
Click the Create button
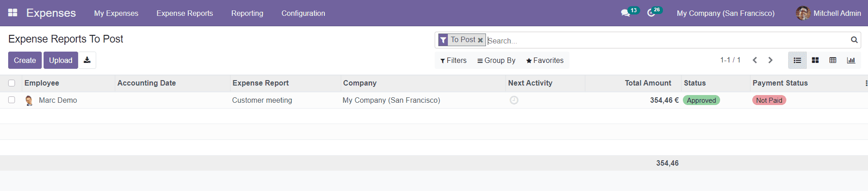pyautogui.click(x=25, y=60)
